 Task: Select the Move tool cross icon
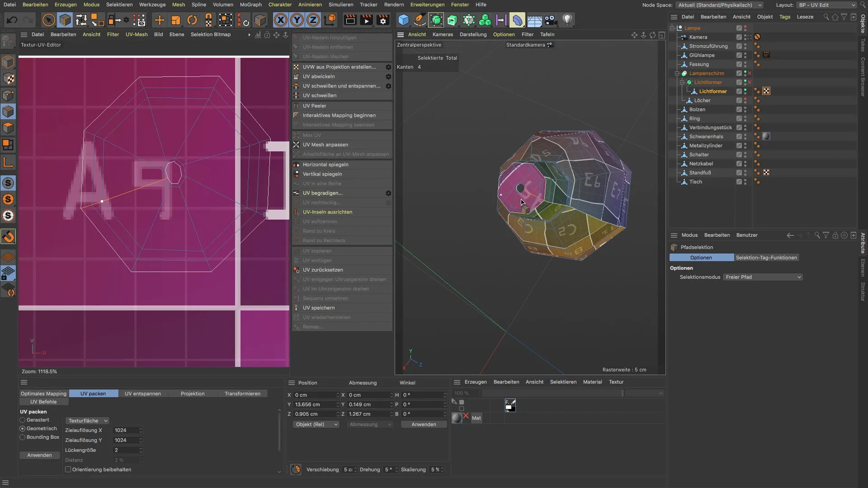[x=159, y=20]
